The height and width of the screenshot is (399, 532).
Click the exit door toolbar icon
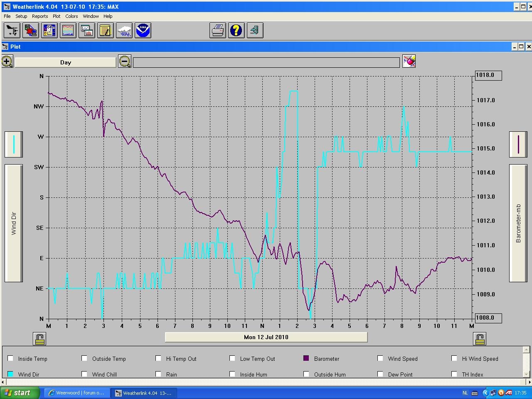tap(255, 30)
